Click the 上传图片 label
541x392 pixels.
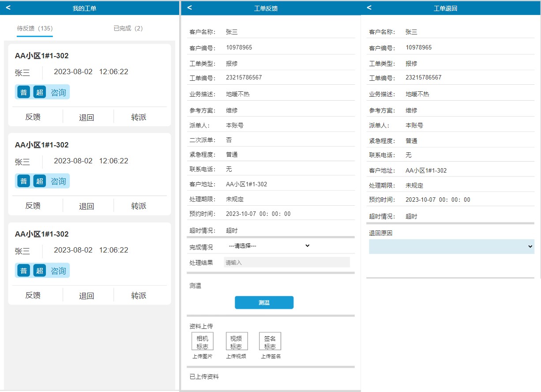click(203, 356)
